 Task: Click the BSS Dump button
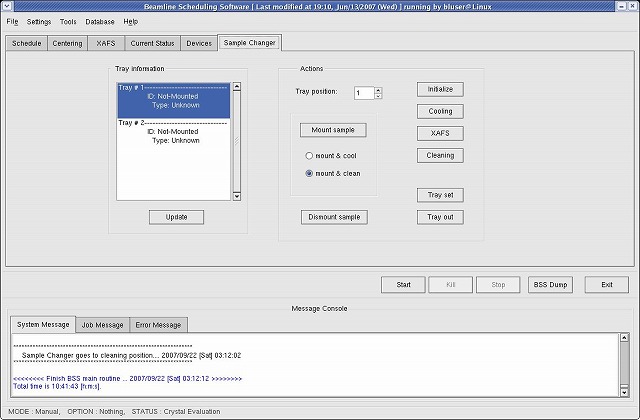coord(550,285)
